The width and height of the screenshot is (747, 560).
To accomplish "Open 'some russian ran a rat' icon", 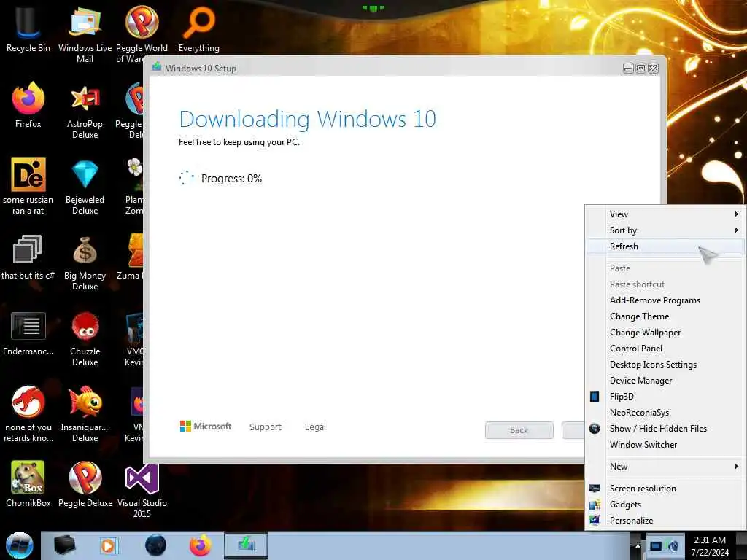I will click(x=28, y=186).
